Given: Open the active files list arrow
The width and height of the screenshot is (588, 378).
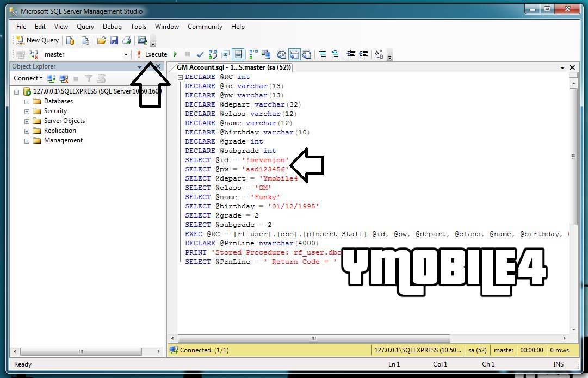Looking at the screenshot, I should (x=562, y=67).
